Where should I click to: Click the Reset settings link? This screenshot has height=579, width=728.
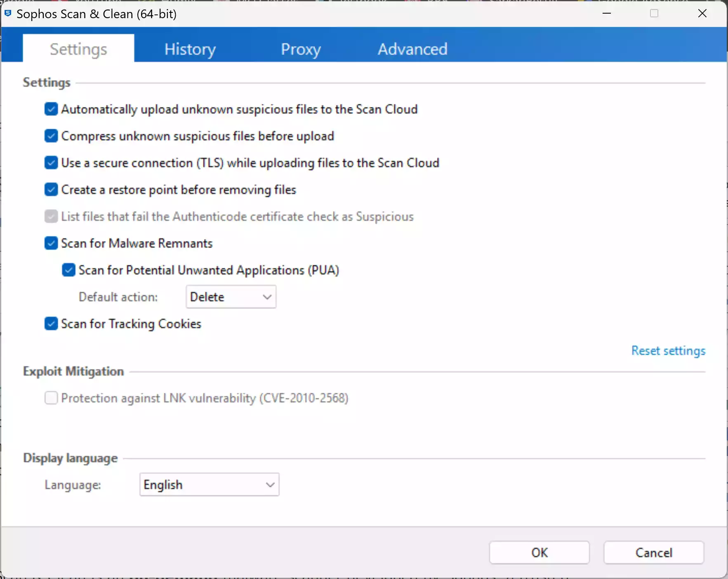coord(668,350)
